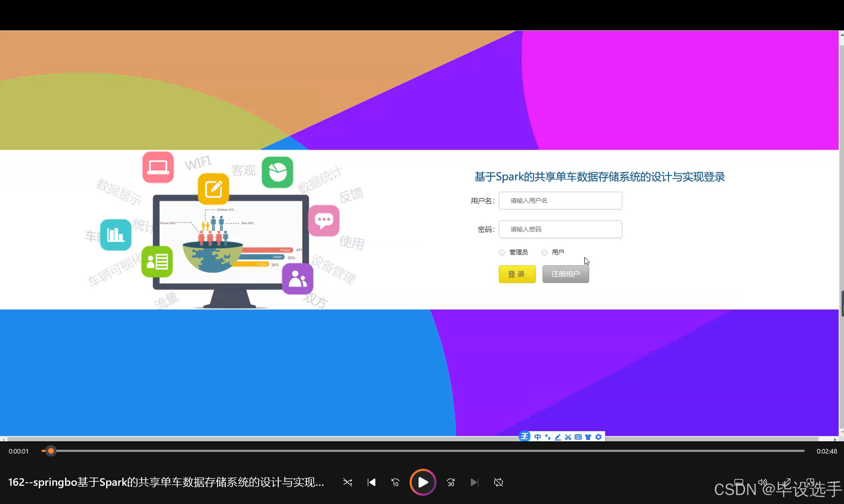Seek using the video progress bar handle
844x504 pixels.
click(x=51, y=451)
